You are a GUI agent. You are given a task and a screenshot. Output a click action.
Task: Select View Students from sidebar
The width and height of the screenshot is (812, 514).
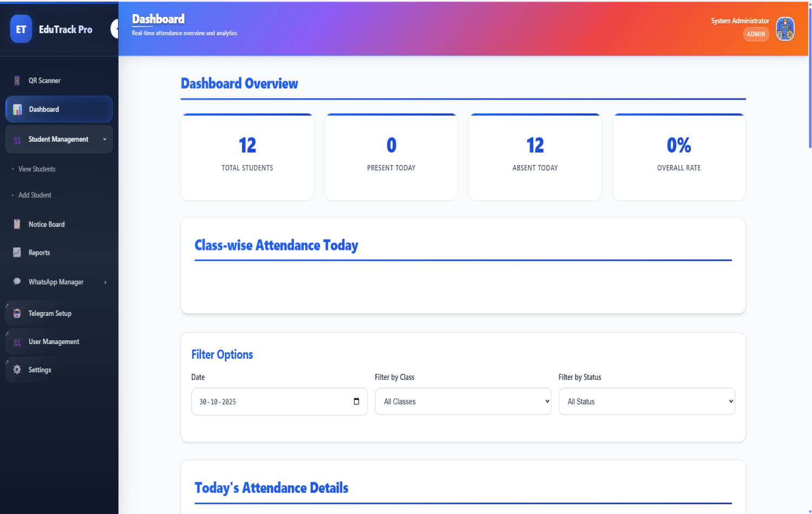(x=36, y=168)
